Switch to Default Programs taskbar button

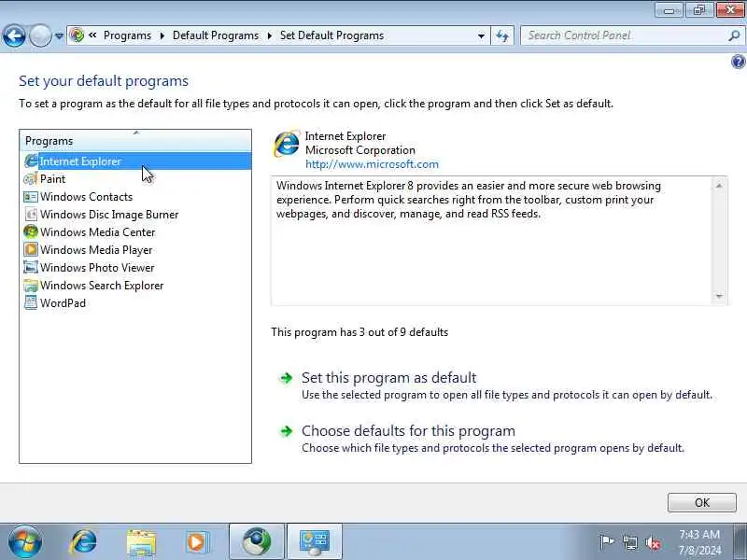tap(257, 542)
